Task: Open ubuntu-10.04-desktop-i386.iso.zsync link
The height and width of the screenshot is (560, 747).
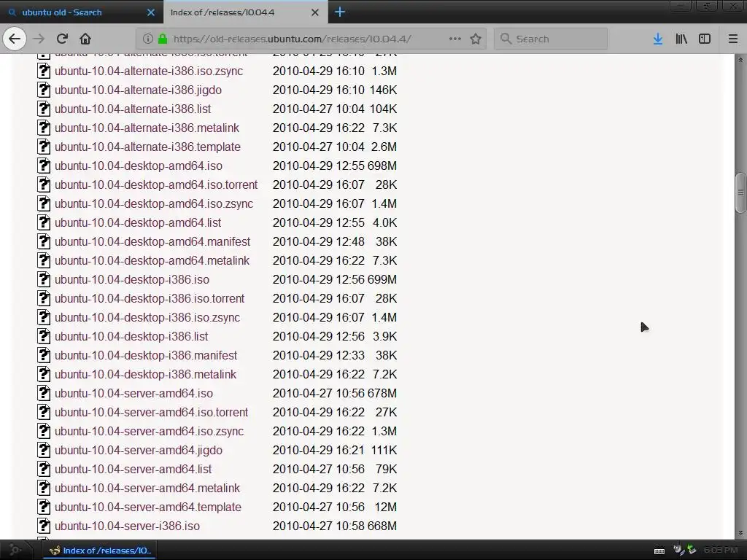Action: click(x=147, y=318)
